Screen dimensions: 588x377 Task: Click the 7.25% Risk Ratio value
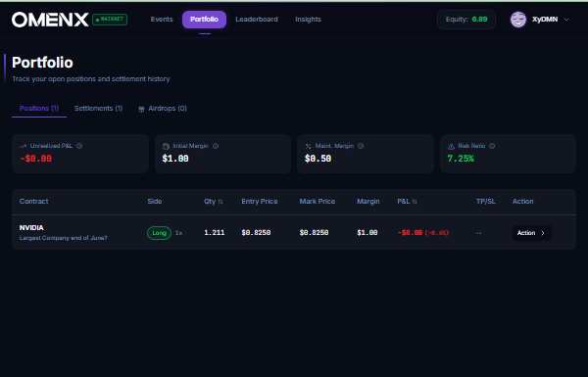point(461,159)
